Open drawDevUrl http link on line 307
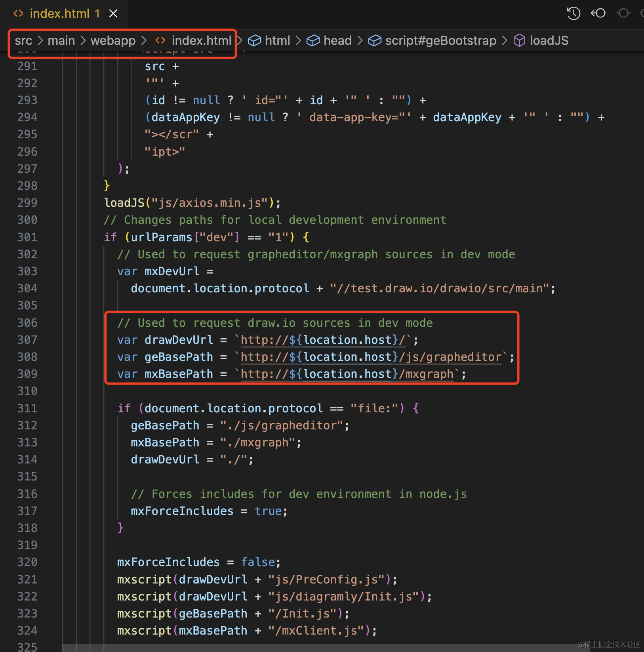The width and height of the screenshot is (644, 652). pos(323,340)
